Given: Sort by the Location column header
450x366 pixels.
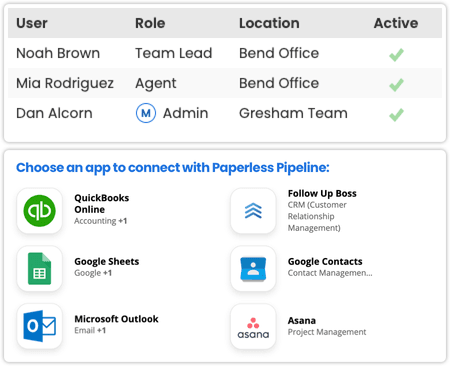Looking at the screenshot, I should tap(269, 23).
